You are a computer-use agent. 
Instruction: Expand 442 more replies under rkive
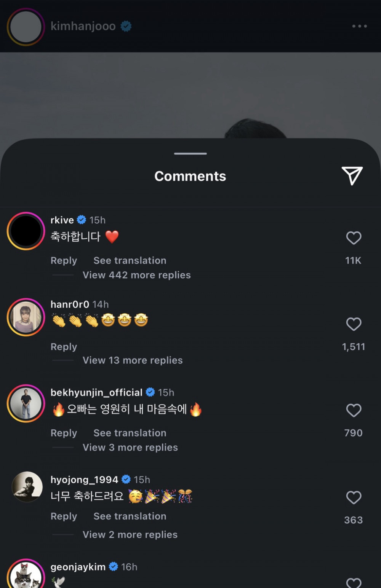point(136,275)
